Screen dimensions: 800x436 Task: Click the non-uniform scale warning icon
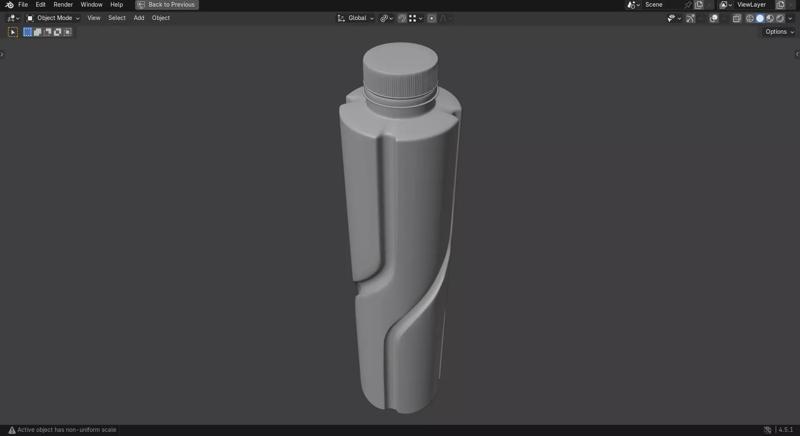12,430
